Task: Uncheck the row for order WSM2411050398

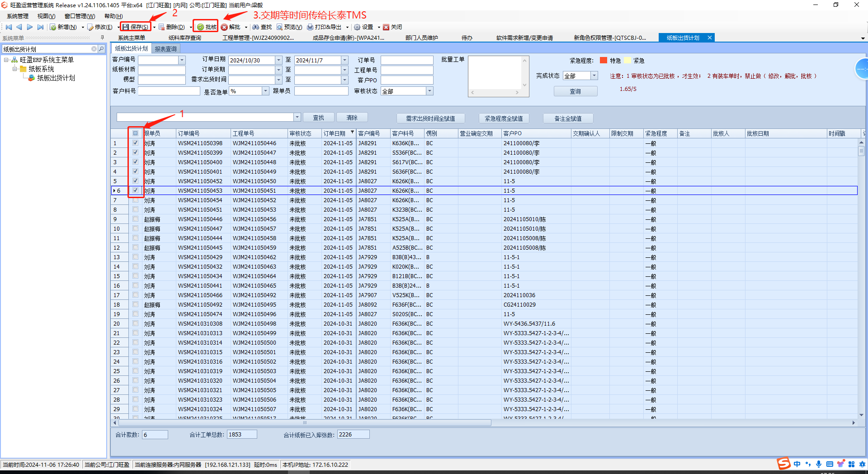Action: coord(135,143)
